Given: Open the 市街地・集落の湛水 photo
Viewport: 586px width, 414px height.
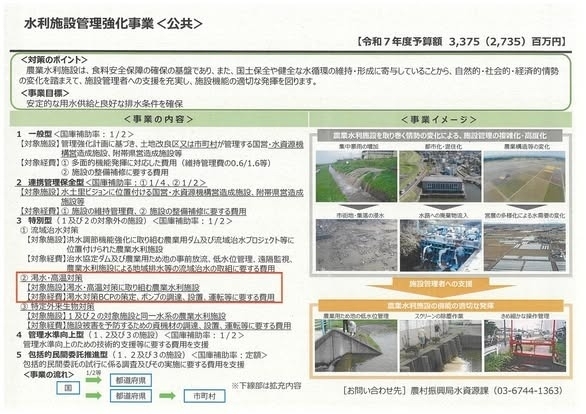Looking at the screenshot, I should point(356,245).
